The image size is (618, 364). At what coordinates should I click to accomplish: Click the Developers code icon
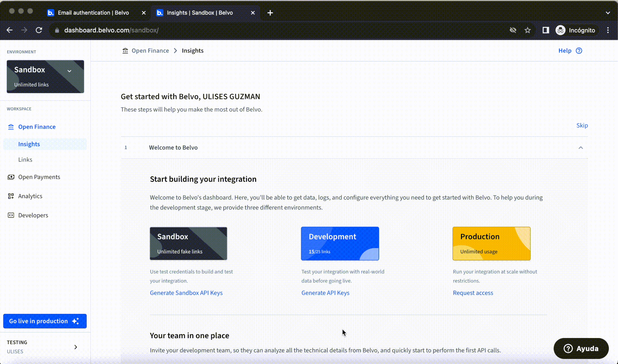[11, 215]
